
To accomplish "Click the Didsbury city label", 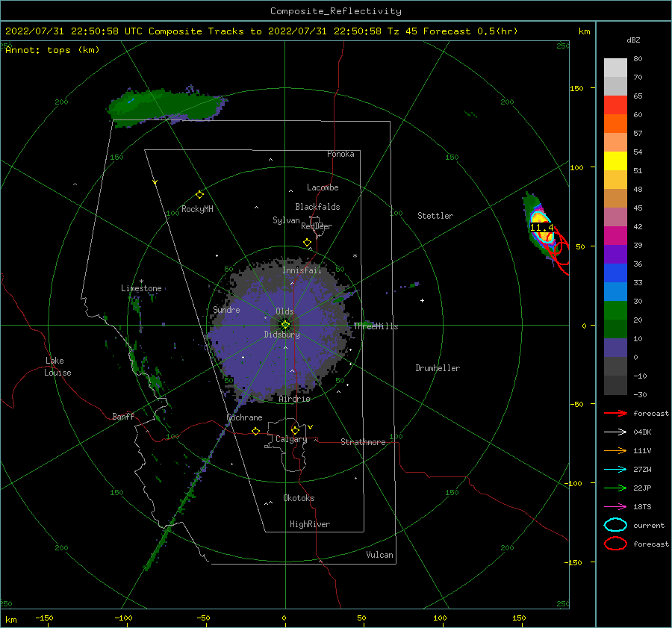I will coord(281,335).
